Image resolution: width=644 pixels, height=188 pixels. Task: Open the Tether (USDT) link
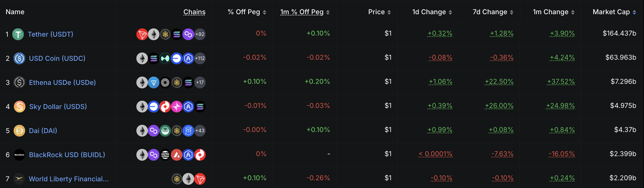pyautogui.click(x=50, y=34)
